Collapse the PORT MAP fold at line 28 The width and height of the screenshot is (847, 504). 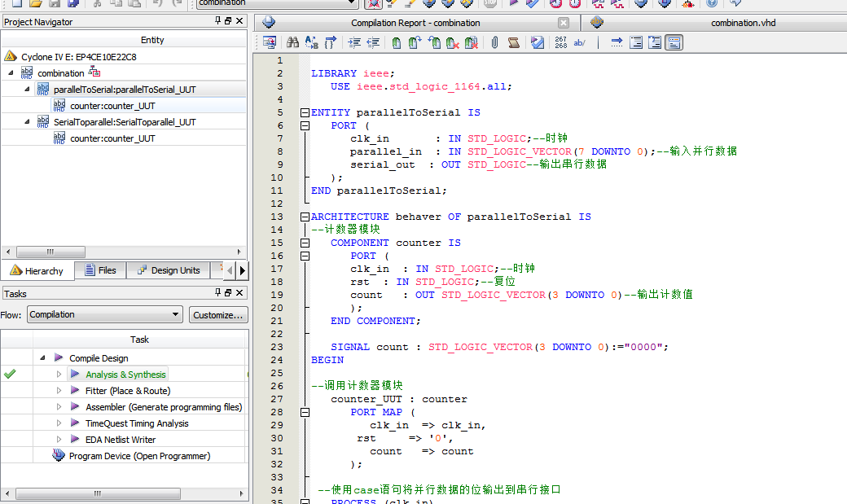[305, 412]
